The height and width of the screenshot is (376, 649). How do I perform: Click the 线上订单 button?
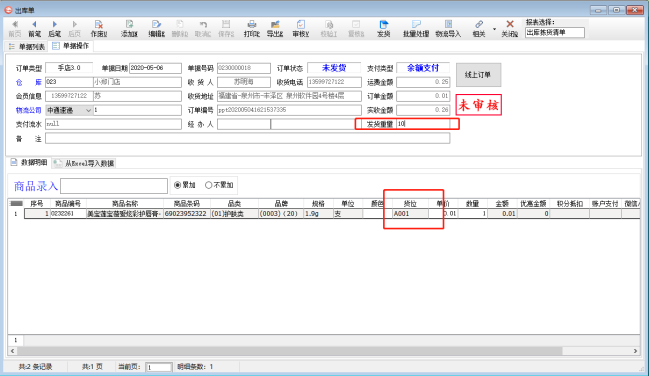tap(478, 75)
